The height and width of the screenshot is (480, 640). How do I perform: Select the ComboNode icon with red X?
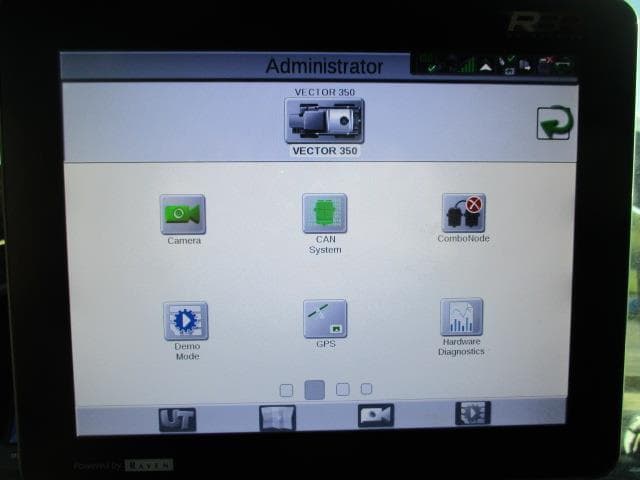click(464, 213)
